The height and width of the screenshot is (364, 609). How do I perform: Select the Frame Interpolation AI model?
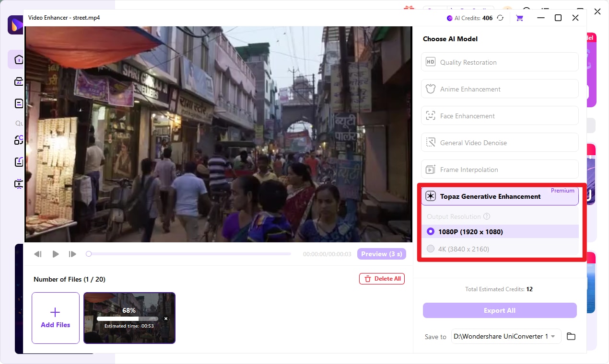(499, 169)
